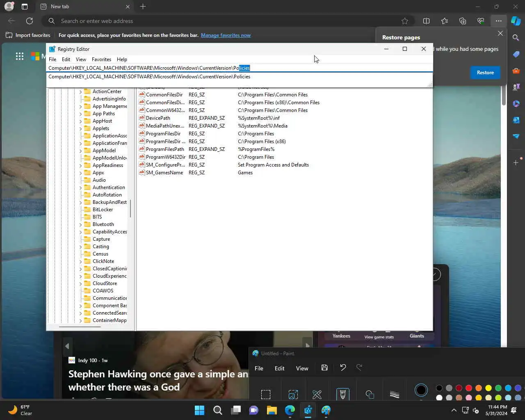525x420 pixels.
Task: Open Edge sidebar Shopping tag icon
Action: [x=516, y=54]
